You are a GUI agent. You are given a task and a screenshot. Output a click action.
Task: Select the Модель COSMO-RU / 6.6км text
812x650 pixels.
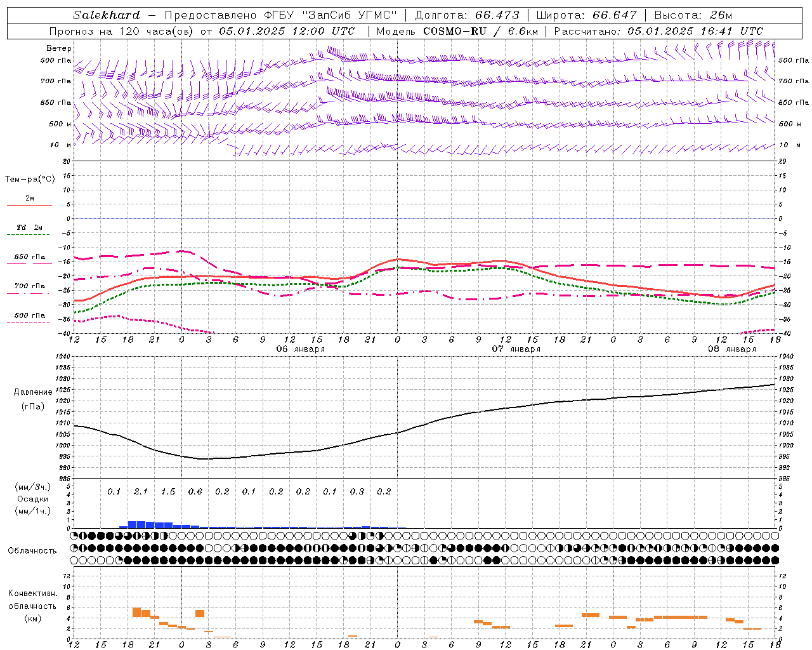click(x=457, y=31)
